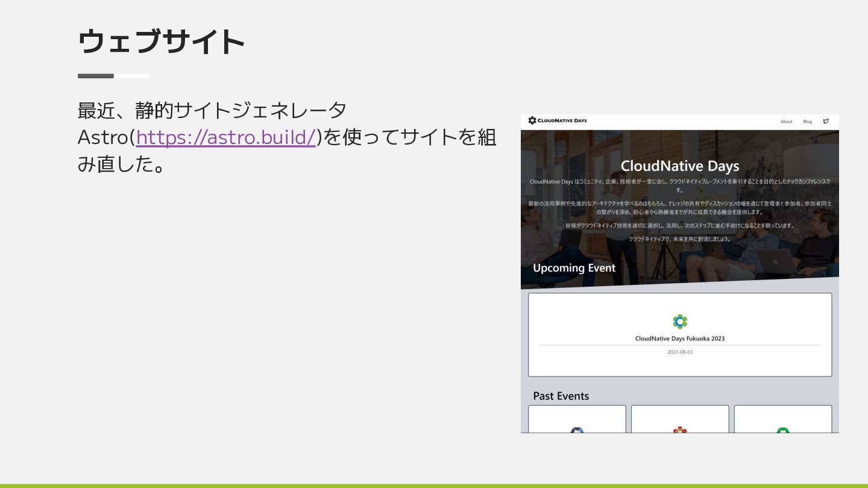Select the 2023-08-03 date text
This screenshot has width=868, height=488.
tap(680, 352)
